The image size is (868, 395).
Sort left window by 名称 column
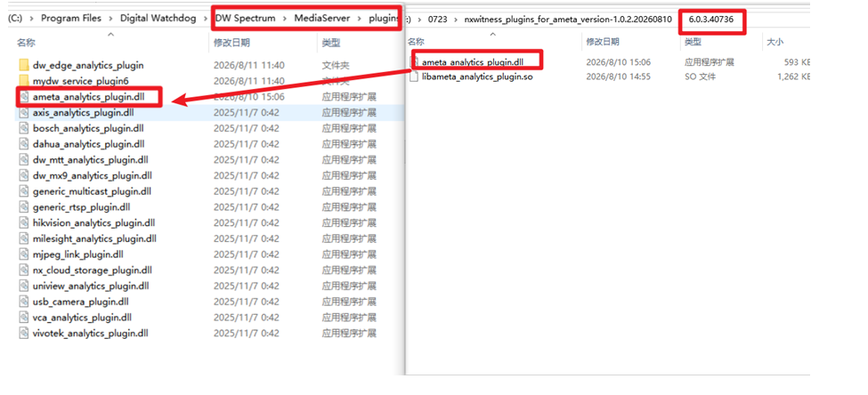26,43
